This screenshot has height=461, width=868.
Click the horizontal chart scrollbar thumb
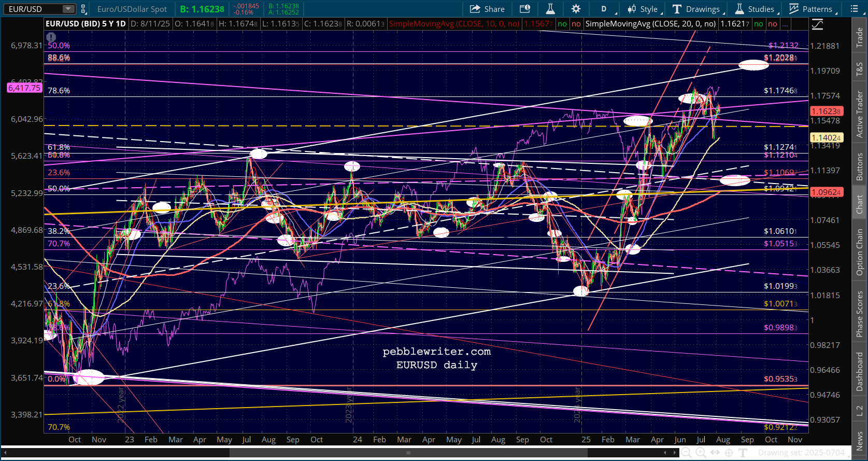[x=408, y=453]
